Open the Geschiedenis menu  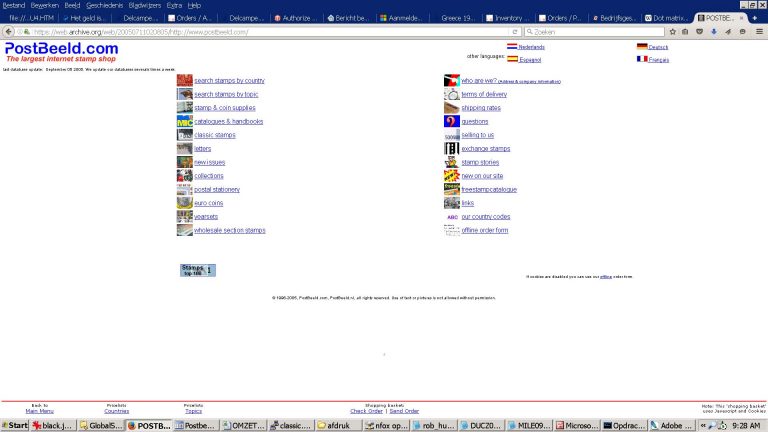click(x=104, y=5)
